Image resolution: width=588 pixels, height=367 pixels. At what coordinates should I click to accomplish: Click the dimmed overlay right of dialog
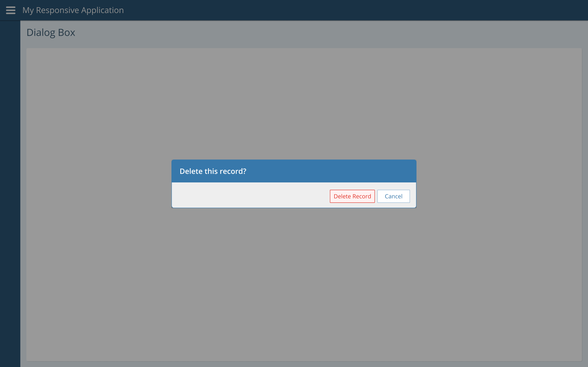(499, 183)
